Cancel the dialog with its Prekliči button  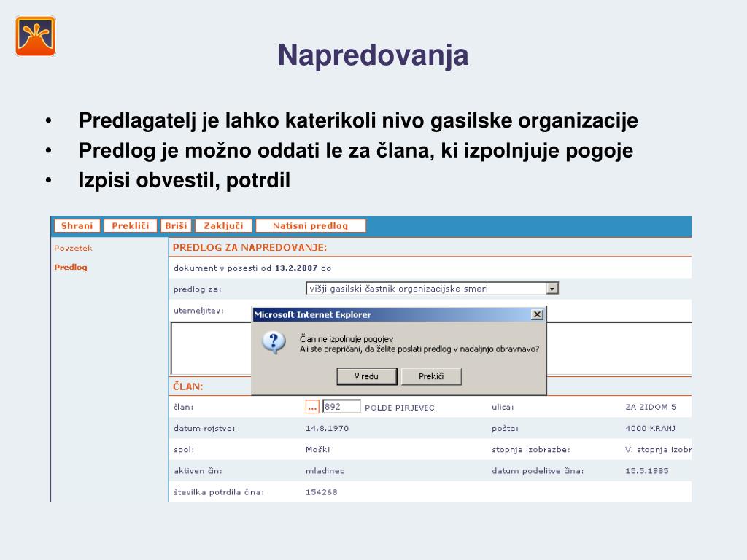(x=431, y=376)
